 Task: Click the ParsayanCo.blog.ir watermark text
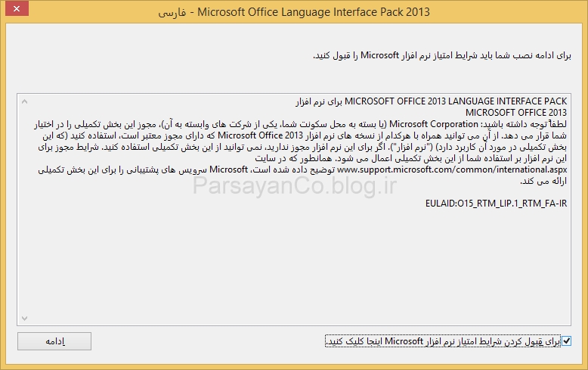[x=294, y=185]
